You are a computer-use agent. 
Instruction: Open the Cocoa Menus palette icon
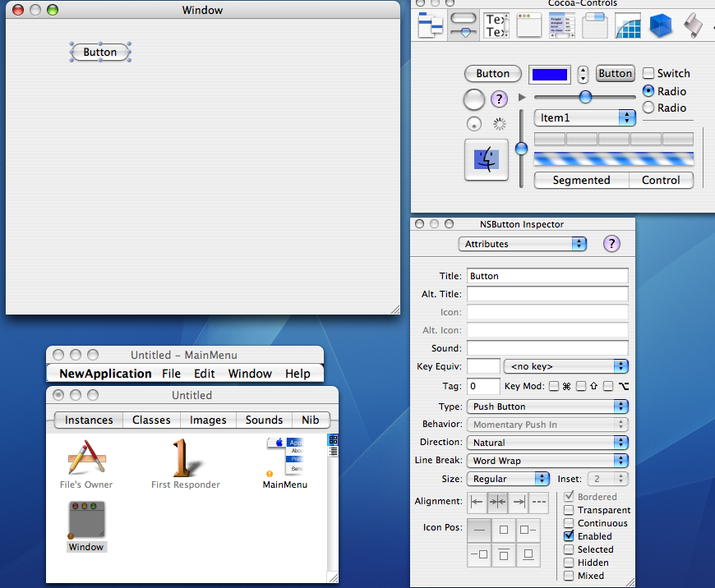[x=431, y=25]
